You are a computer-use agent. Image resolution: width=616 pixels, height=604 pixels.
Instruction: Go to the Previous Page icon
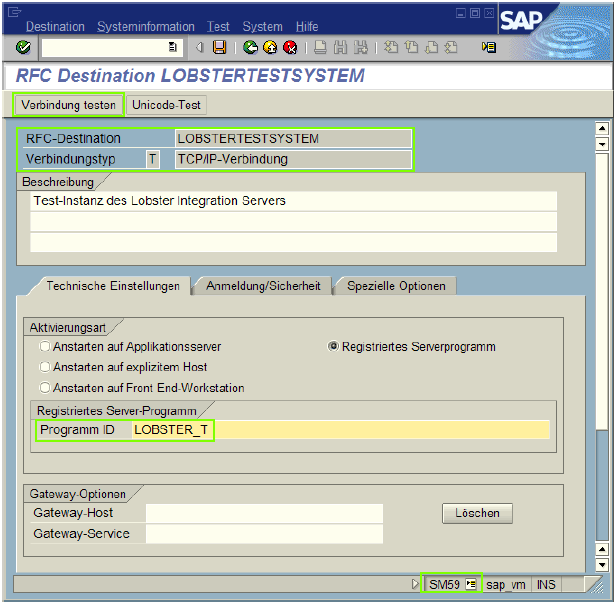[411, 48]
